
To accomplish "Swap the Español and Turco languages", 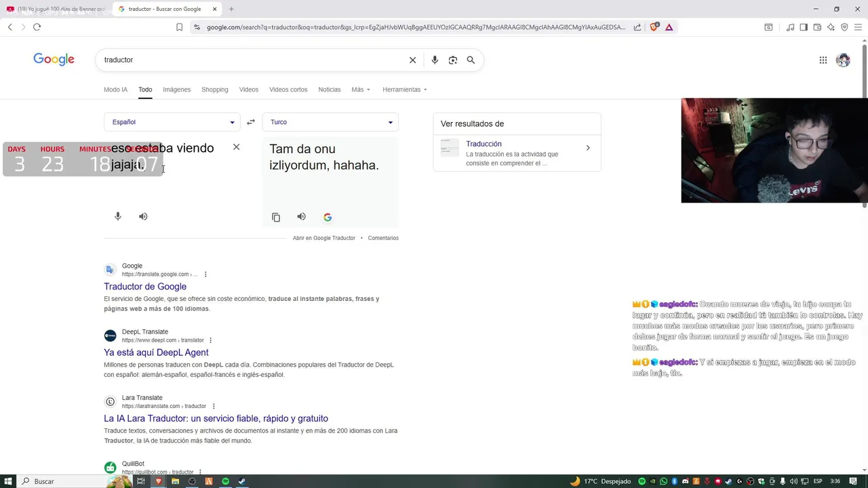I will point(250,122).
